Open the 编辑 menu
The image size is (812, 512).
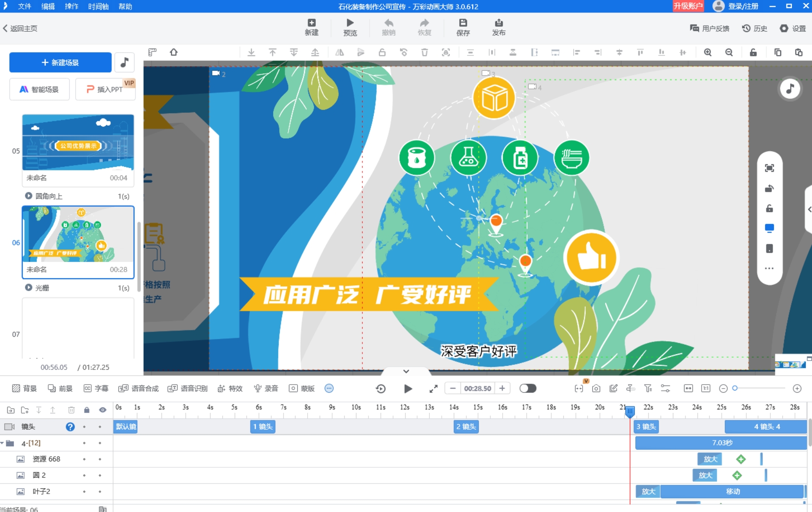[48, 6]
